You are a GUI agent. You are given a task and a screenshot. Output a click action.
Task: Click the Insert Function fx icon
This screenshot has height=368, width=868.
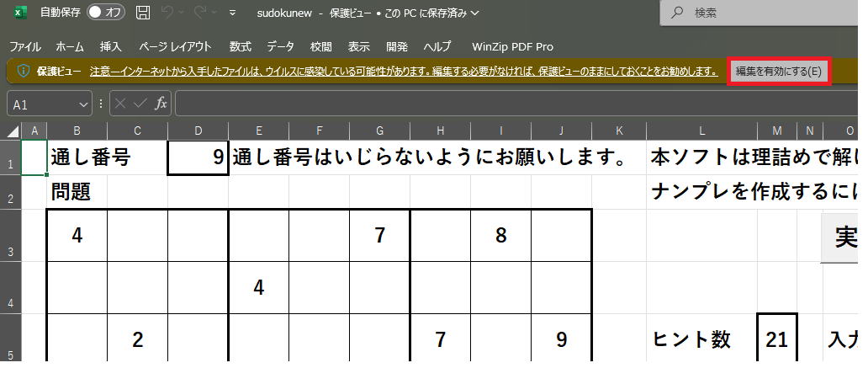click(161, 104)
